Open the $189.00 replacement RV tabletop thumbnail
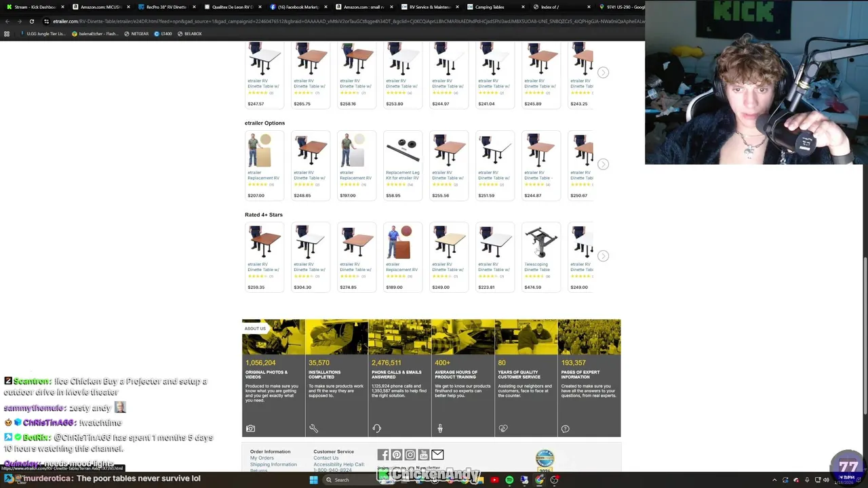 [x=403, y=242]
